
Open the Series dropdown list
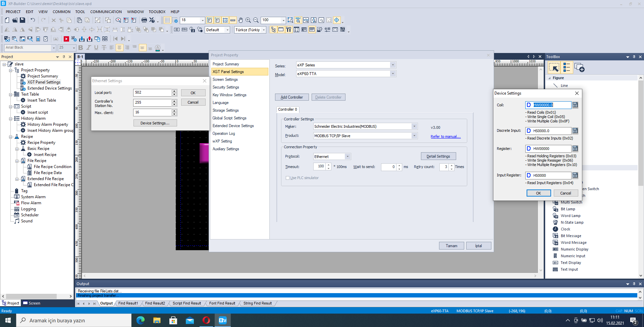pos(393,65)
